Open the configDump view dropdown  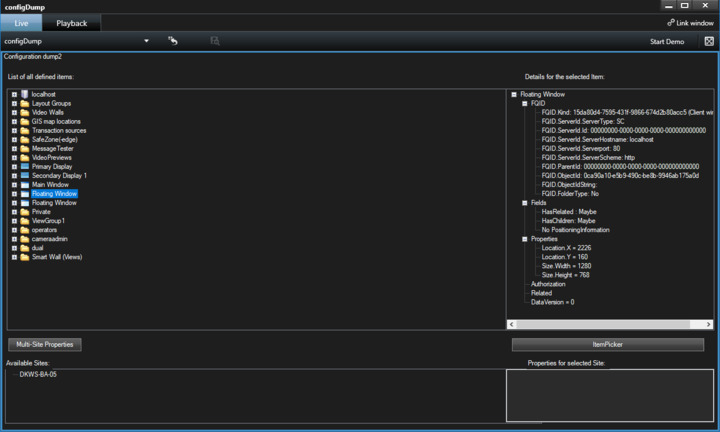pos(146,41)
